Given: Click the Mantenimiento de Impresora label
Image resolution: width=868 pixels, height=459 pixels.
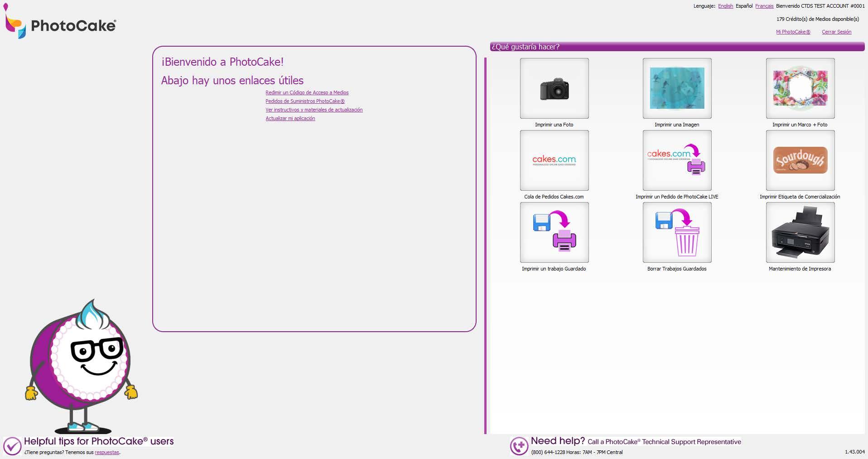Looking at the screenshot, I should (800, 269).
